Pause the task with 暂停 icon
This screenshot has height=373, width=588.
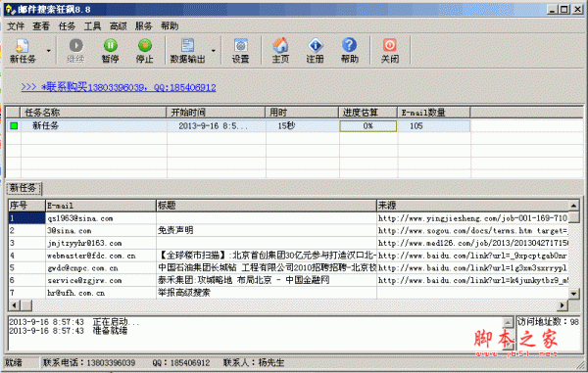tap(110, 50)
